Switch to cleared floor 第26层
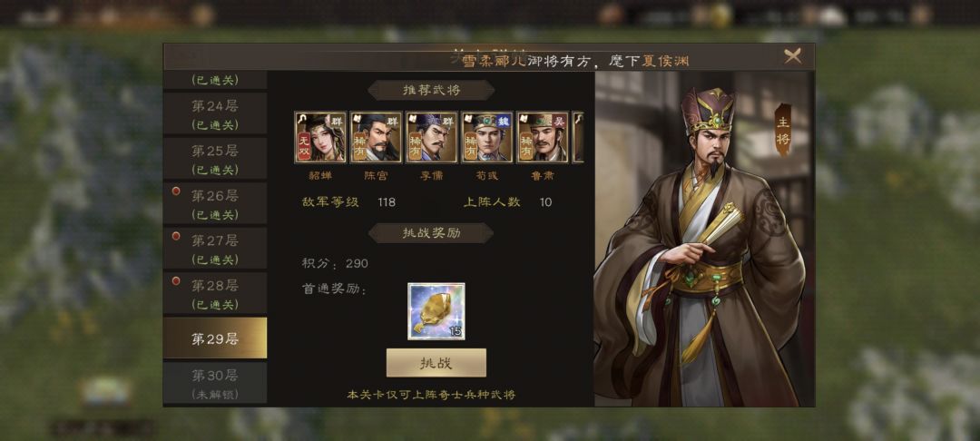The width and height of the screenshot is (980, 441). pyautogui.click(x=215, y=204)
